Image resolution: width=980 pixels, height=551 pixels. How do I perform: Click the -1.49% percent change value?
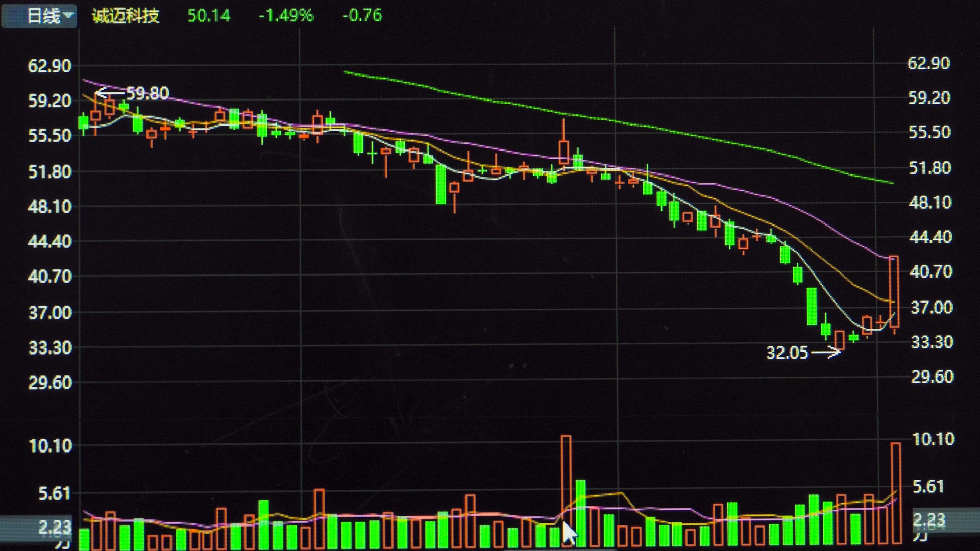tap(286, 16)
